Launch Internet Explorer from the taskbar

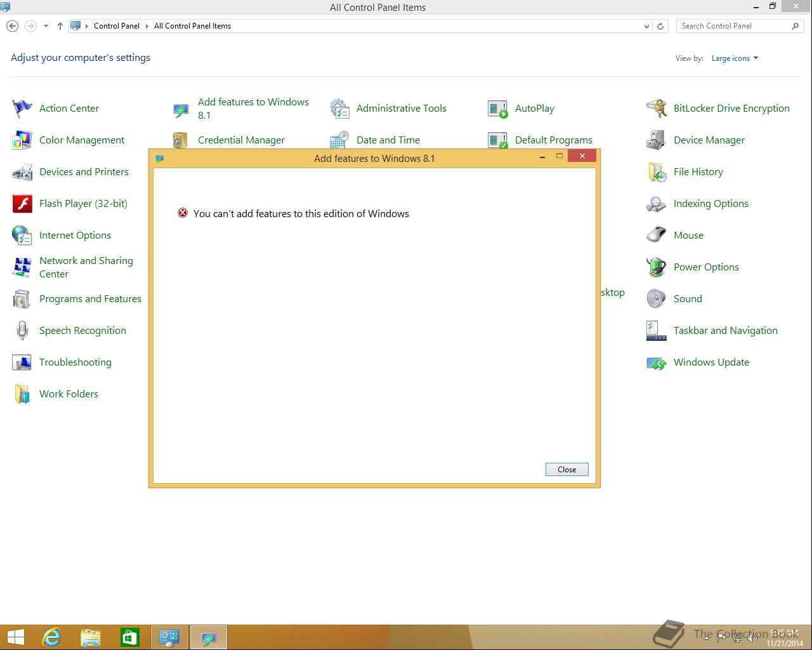click(51, 637)
